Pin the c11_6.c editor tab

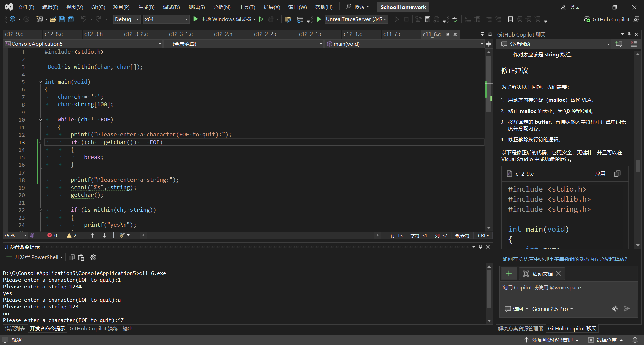tap(447, 34)
